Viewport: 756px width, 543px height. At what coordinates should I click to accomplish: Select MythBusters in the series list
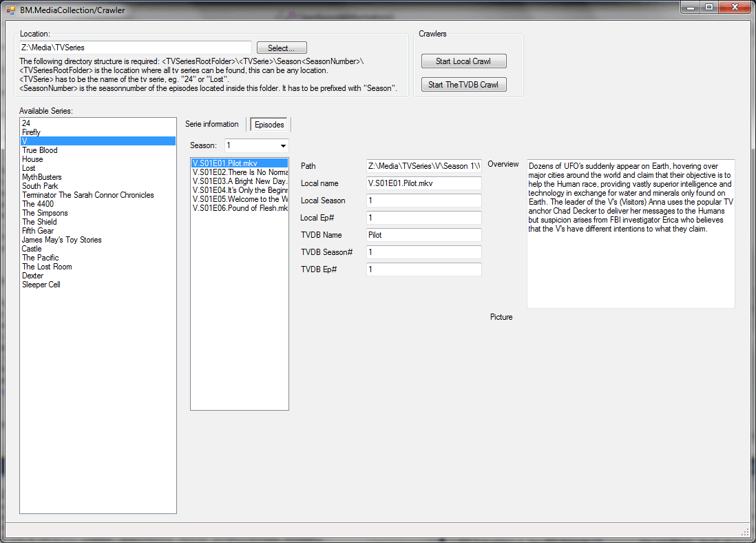coord(98,177)
